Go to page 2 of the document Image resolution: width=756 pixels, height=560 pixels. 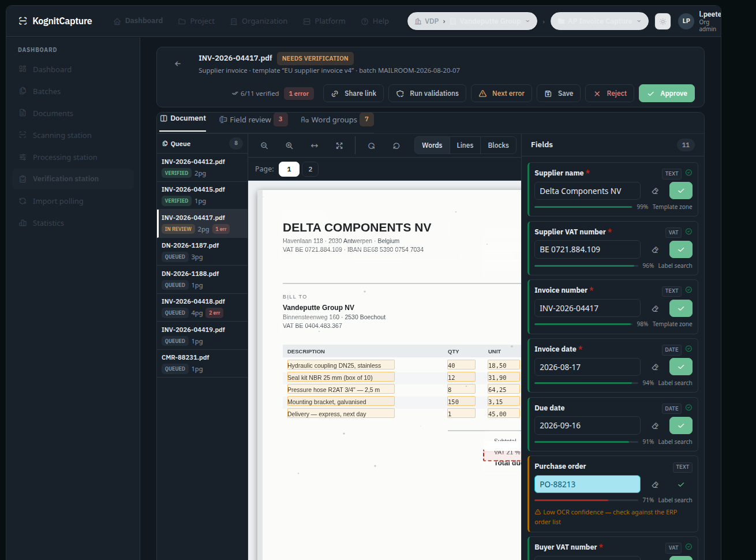click(x=310, y=169)
